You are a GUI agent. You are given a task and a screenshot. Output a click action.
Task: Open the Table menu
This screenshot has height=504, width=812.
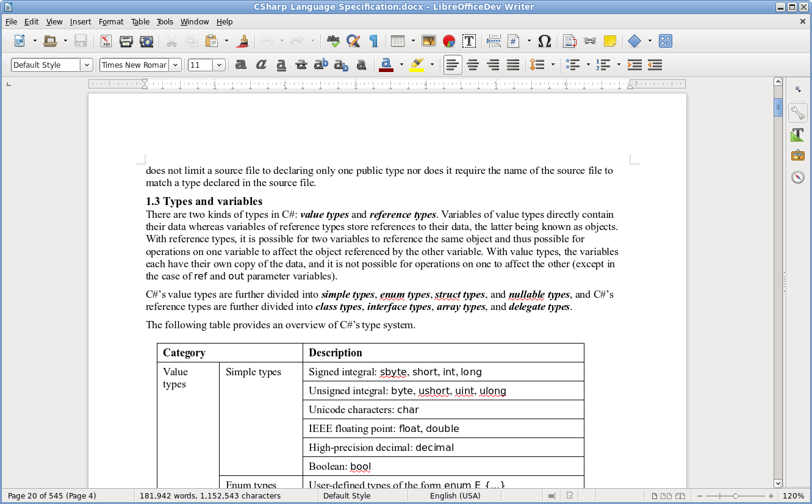click(140, 21)
